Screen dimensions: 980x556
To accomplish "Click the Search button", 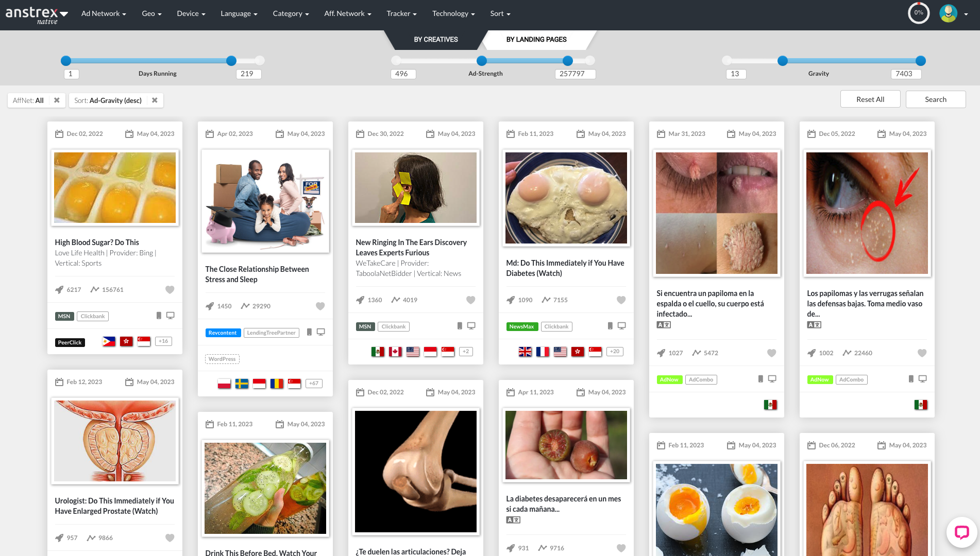I will (x=935, y=99).
